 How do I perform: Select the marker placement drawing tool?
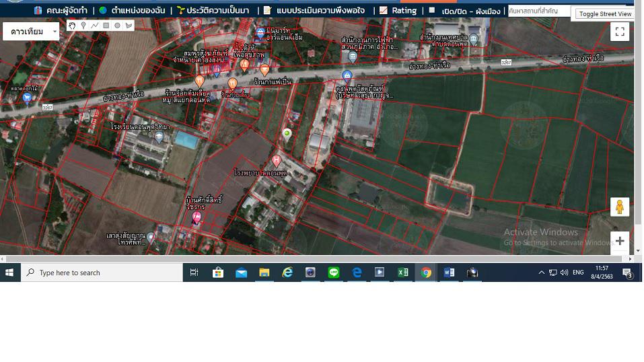coord(83,26)
